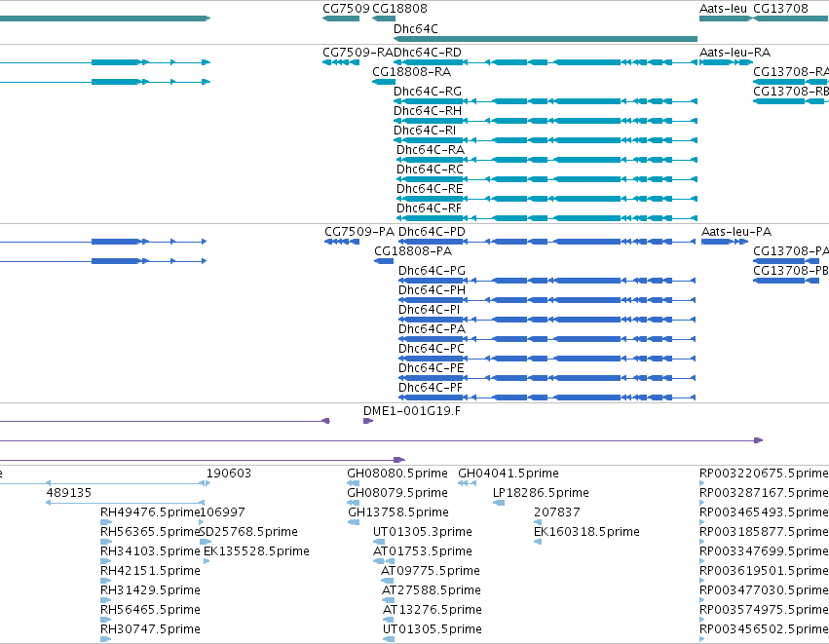This screenshot has width=829, height=644.
Task: Select EST RH31429.5prime
Action: [x=150, y=590]
